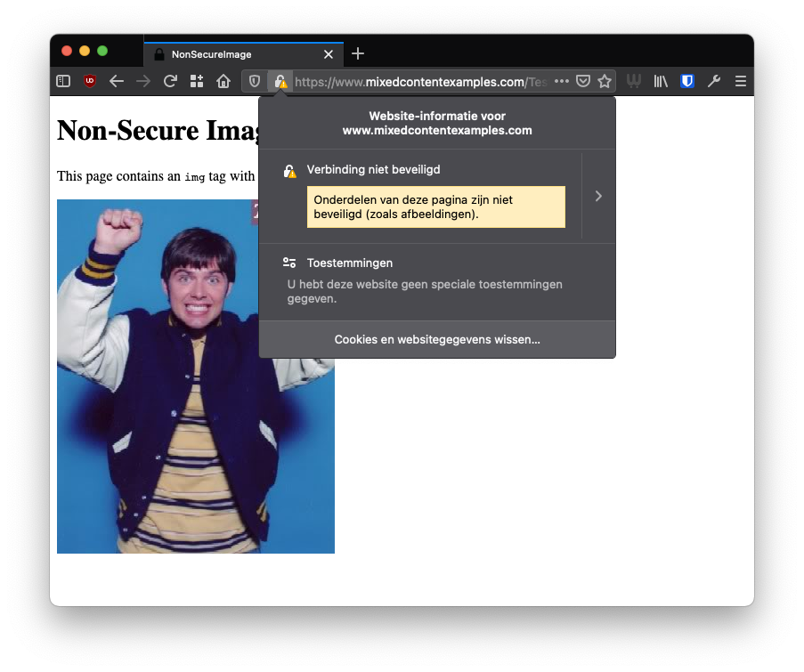This screenshot has width=804, height=672.
Task: Open the Bitwarden shield extension
Action: coord(687,81)
